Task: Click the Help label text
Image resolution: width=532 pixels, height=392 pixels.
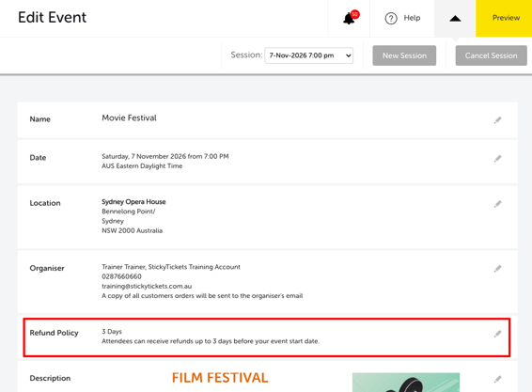Action: coord(412,18)
